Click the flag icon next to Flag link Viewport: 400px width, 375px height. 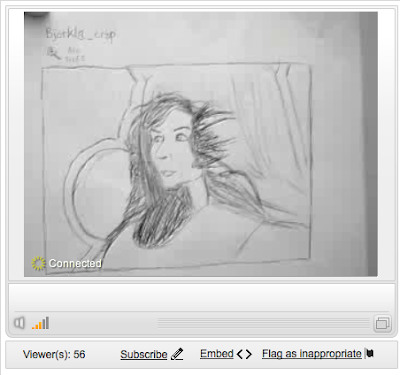[369, 353]
